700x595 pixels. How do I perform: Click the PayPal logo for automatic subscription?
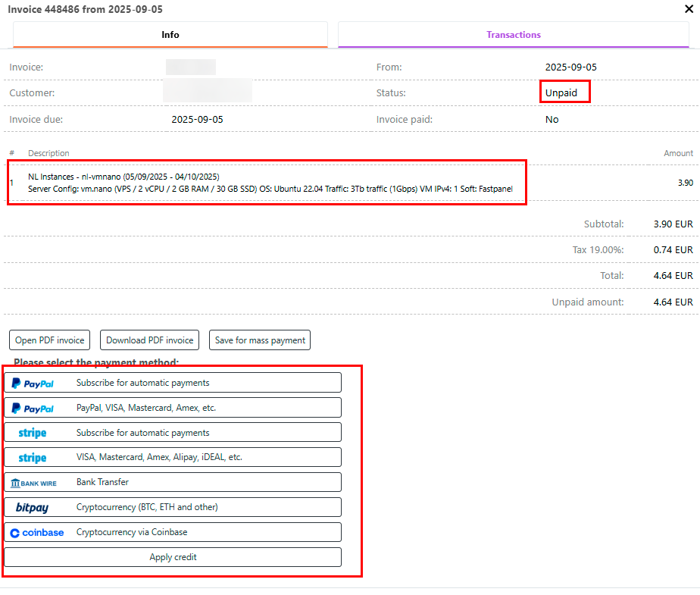33,384
